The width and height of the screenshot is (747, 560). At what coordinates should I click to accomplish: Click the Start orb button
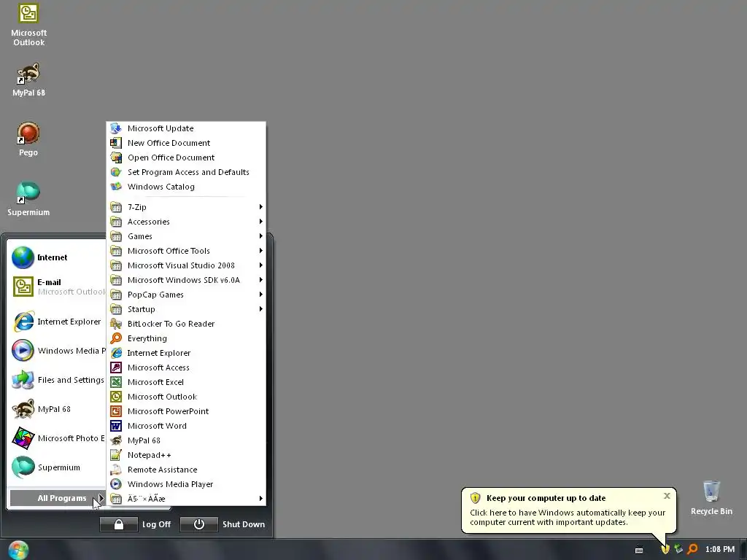coord(18,550)
